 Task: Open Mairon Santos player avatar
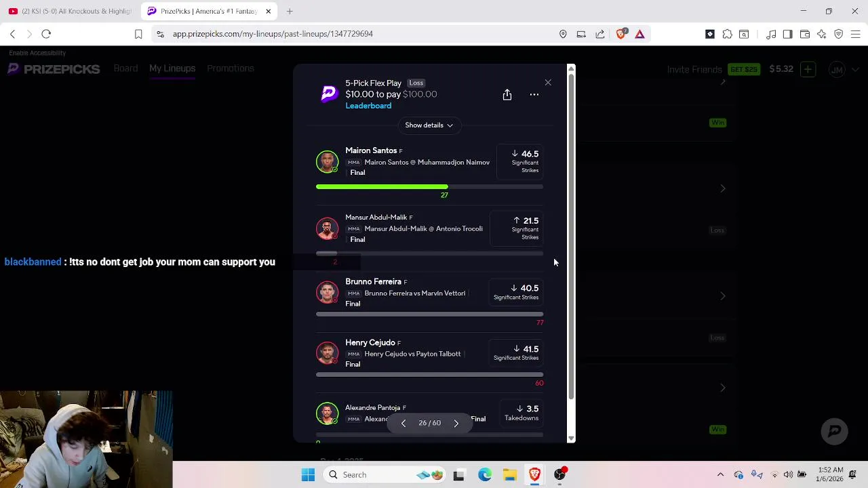click(x=327, y=161)
